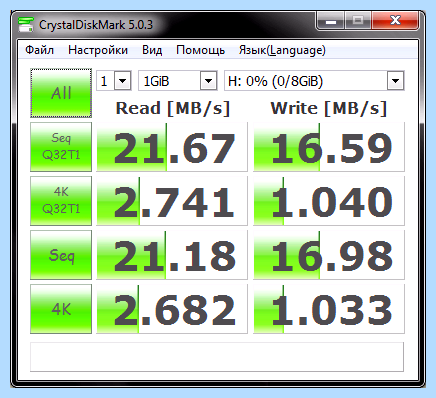Open the Помощь menu
This screenshot has width=436, height=398.
coord(200,50)
